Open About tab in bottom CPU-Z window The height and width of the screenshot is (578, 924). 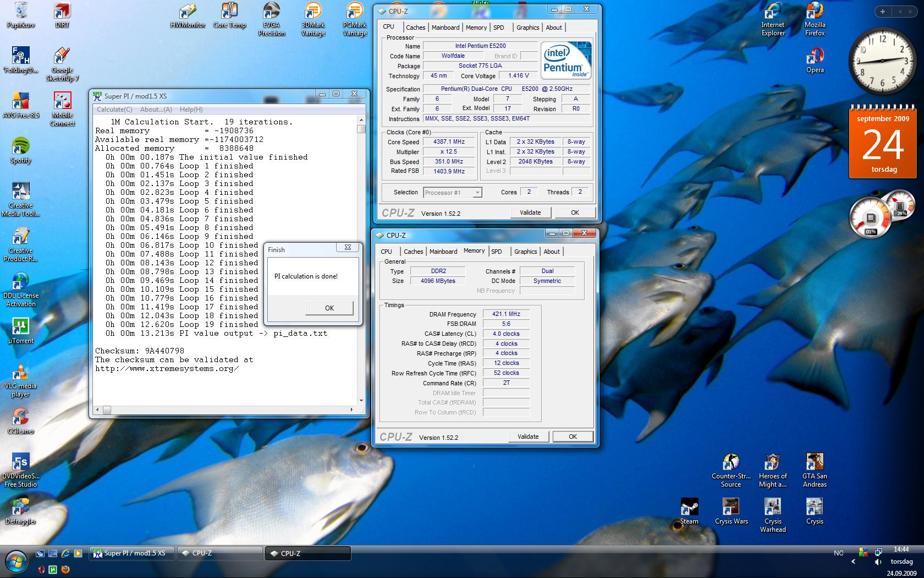(x=552, y=252)
